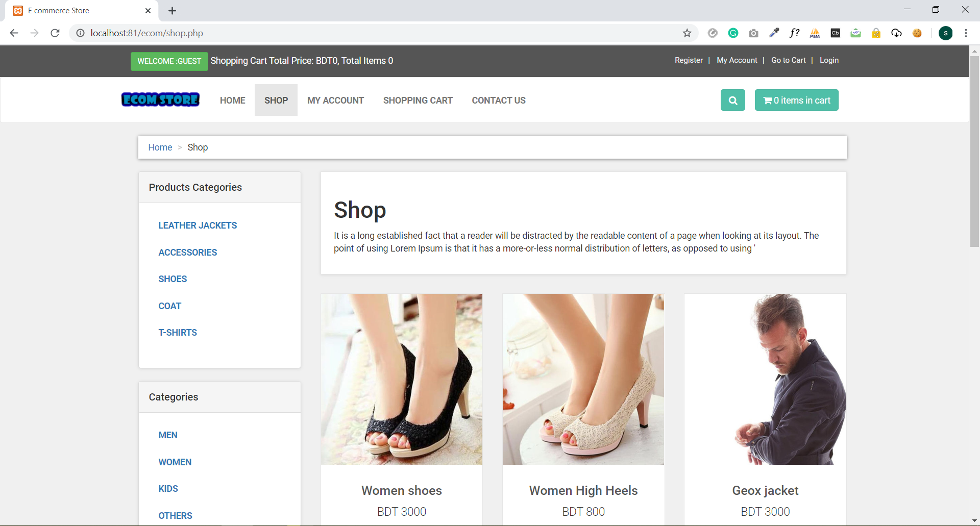
Task: Reload the page with the refresh icon
Action: pos(55,33)
